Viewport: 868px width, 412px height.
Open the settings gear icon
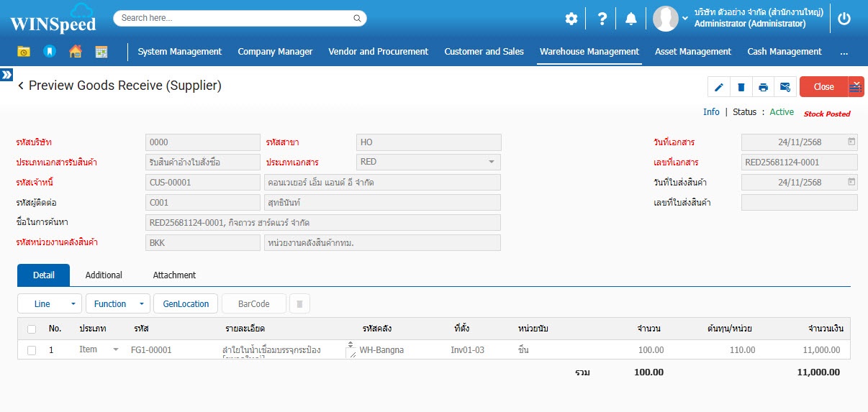[x=571, y=19]
